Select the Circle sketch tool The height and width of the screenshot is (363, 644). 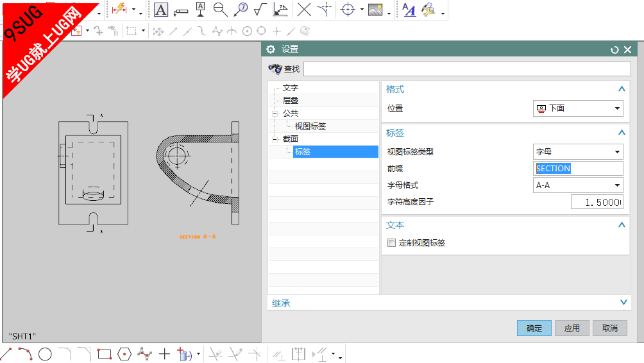point(45,354)
